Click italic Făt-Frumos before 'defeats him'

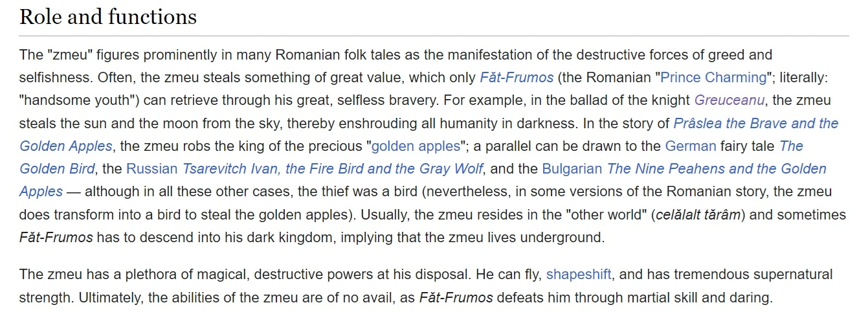456,299
